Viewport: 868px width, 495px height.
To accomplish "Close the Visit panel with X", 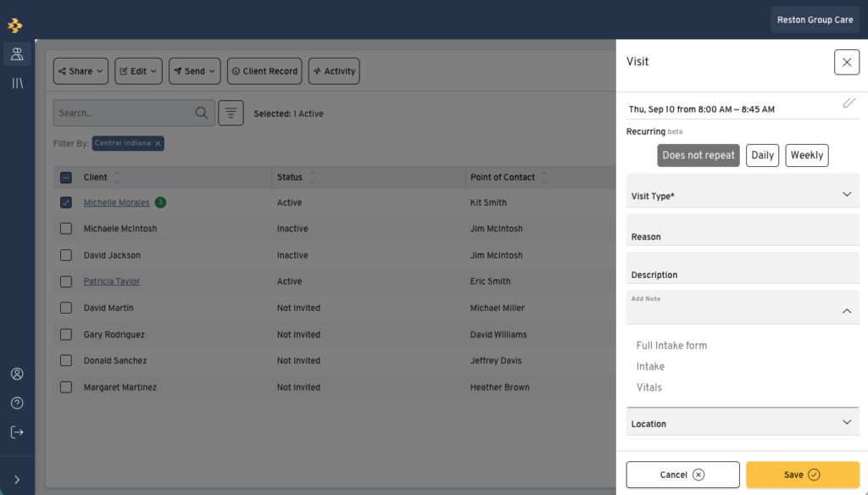I will 847,62.
